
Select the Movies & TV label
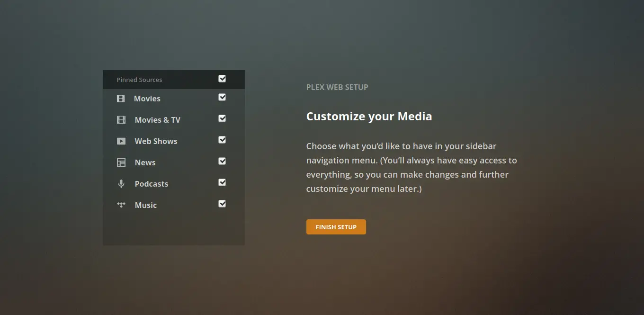[158, 120]
